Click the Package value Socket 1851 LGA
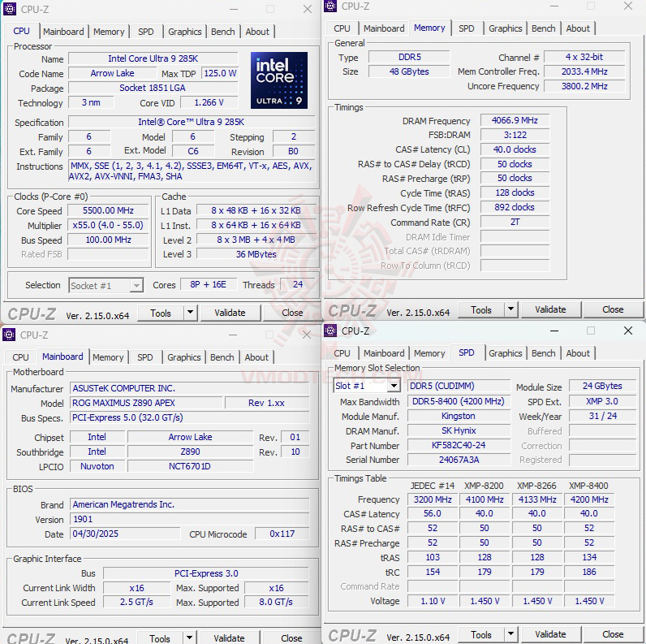Image resolution: width=646 pixels, height=644 pixels. [x=153, y=88]
